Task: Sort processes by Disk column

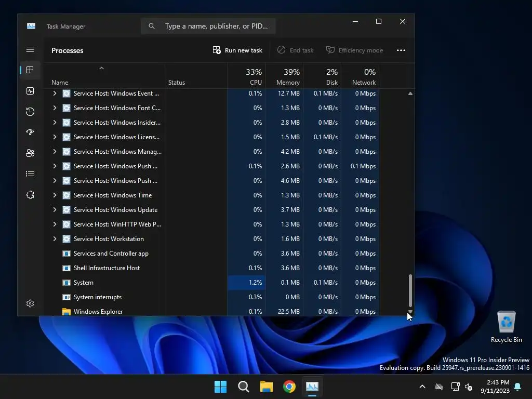Action: pyautogui.click(x=322, y=77)
